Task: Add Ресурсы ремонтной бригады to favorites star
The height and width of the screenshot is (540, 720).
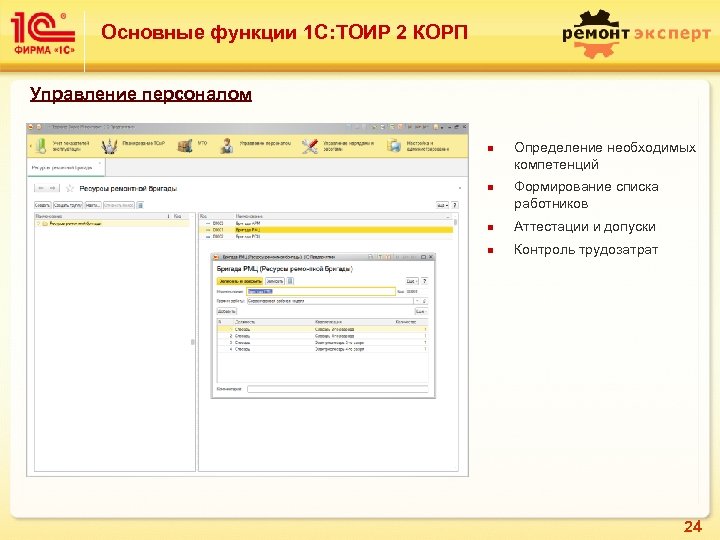Action: pos(70,188)
